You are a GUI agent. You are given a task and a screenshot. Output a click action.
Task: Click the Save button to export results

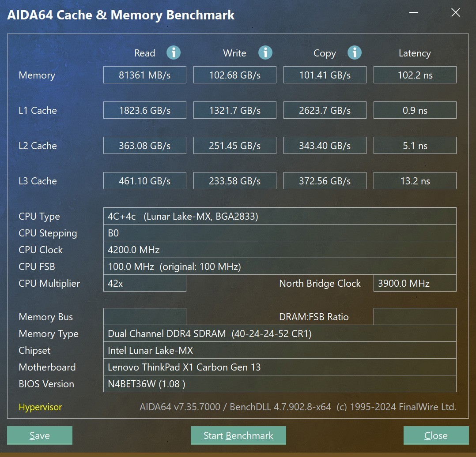39,435
